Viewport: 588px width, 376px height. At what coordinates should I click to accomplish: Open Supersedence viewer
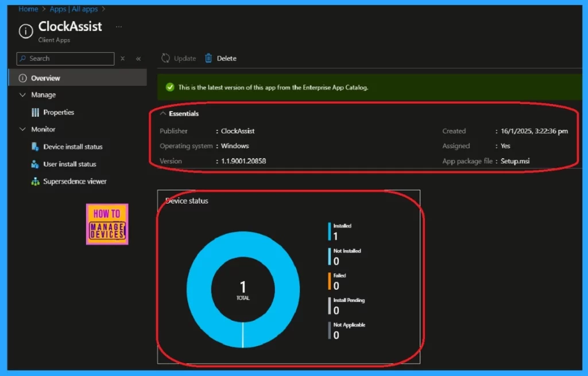[x=75, y=182]
